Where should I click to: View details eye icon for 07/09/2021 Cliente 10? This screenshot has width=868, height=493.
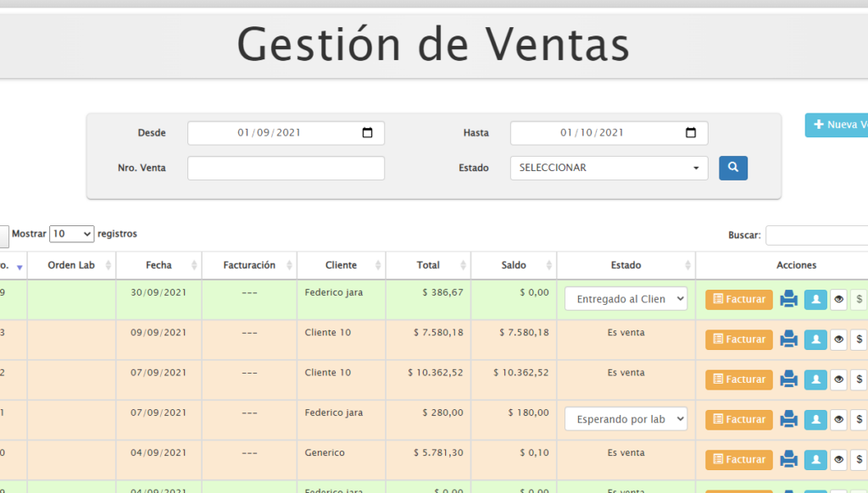[x=838, y=379]
